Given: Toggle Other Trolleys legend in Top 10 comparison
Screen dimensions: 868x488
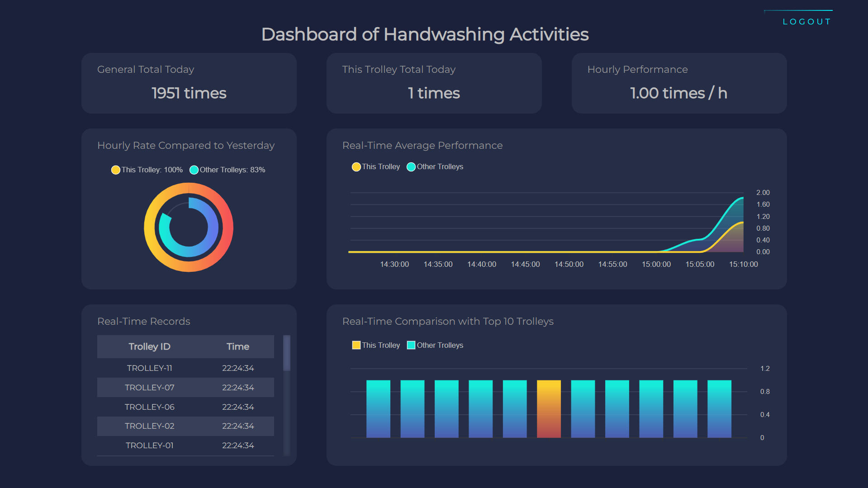Looking at the screenshot, I should [435, 345].
